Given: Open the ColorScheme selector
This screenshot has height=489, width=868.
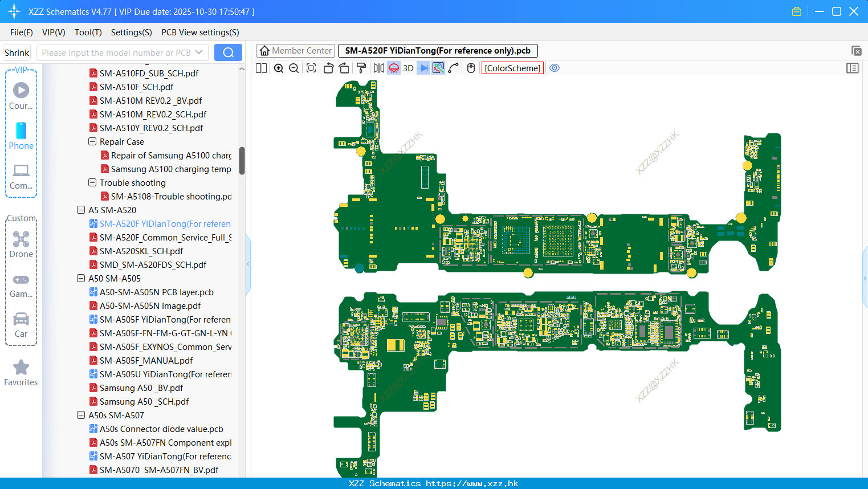Looking at the screenshot, I should (x=513, y=68).
